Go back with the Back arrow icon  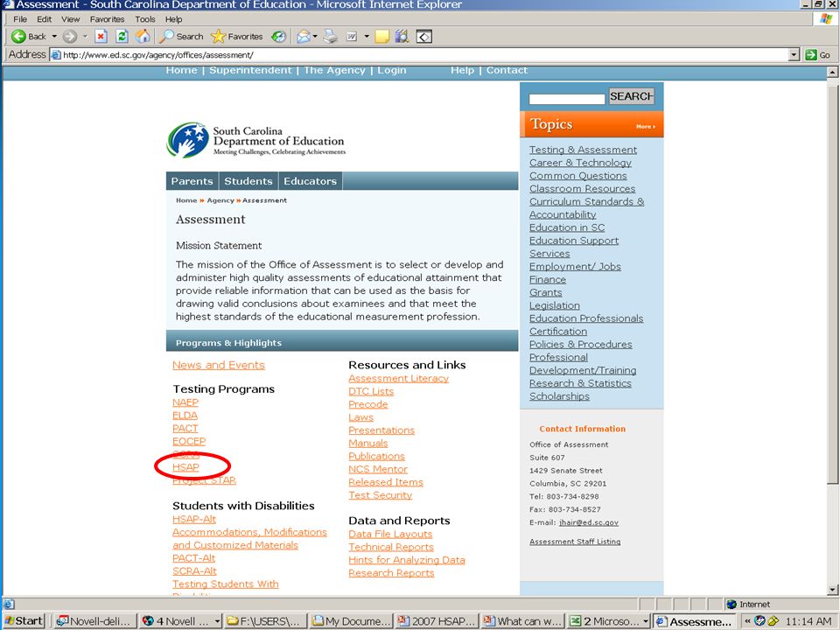coord(18,37)
